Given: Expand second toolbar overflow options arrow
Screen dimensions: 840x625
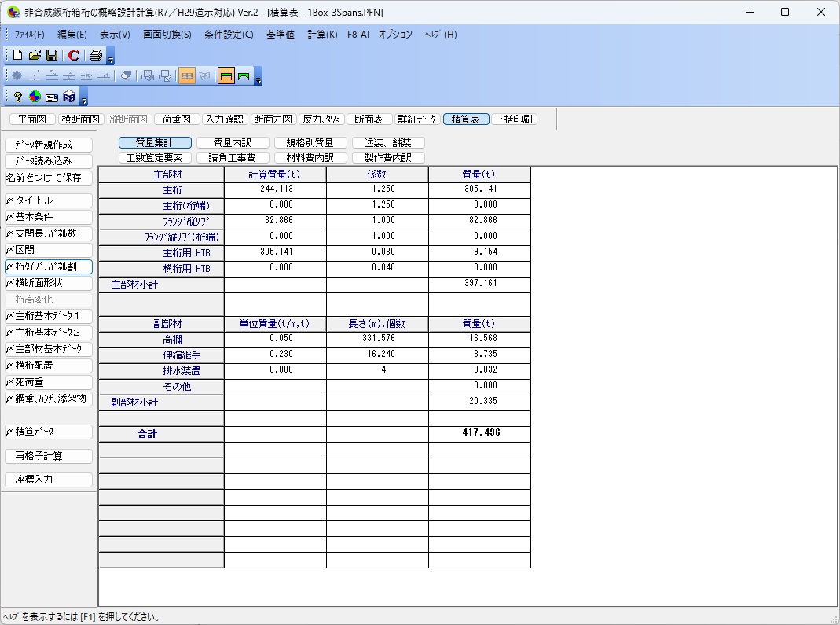Looking at the screenshot, I should 259,76.
